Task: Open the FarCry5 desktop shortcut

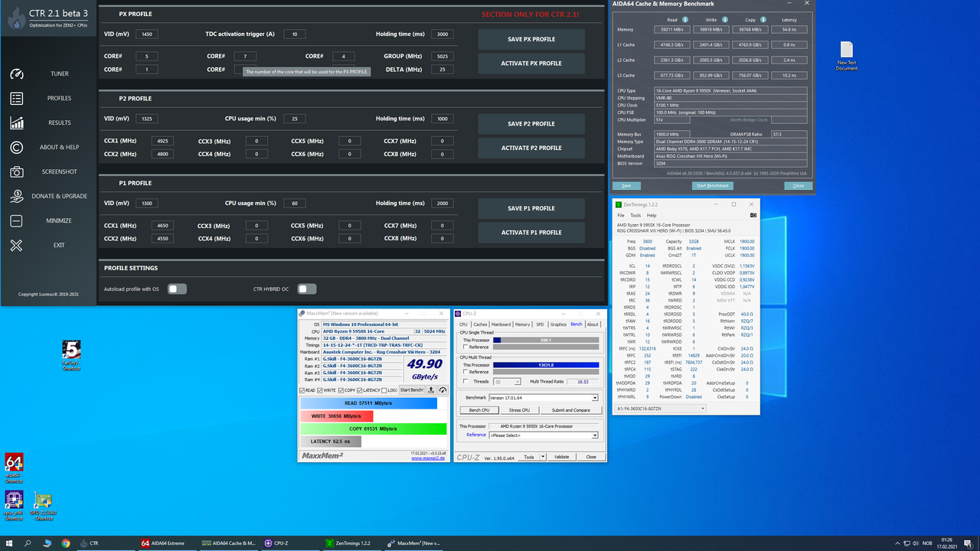Action: pyautogui.click(x=71, y=356)
